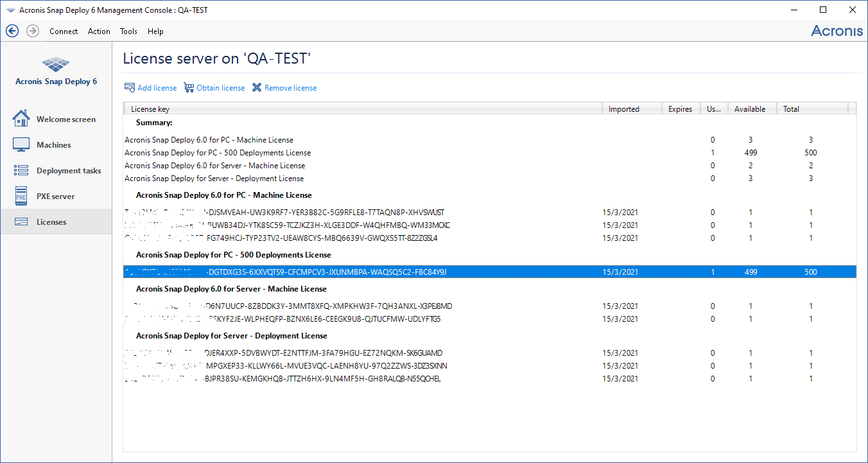Click Total value 500 in highlighted row
Viewport: 868px width, 463px height.
click(811, 272)
